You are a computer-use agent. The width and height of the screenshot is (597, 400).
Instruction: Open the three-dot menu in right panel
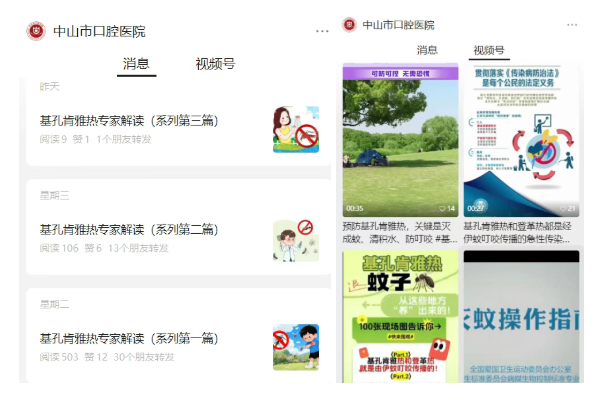[571, 25]
